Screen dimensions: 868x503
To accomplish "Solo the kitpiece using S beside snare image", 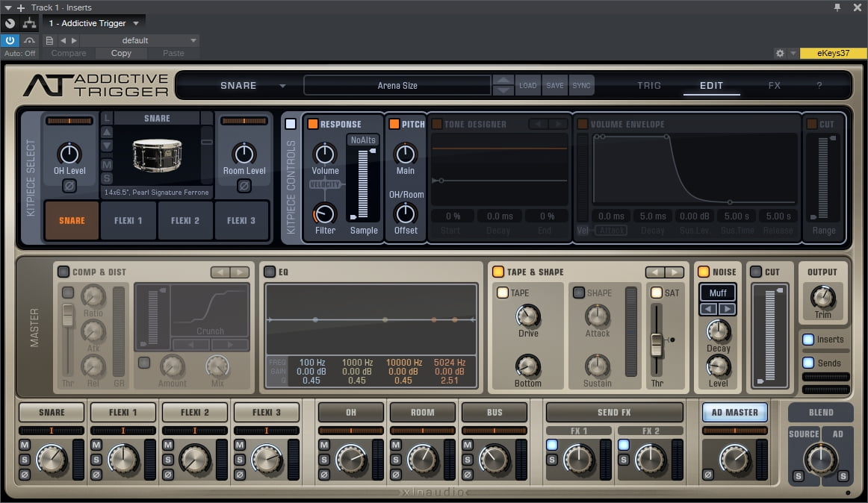I will click(107, 178).
